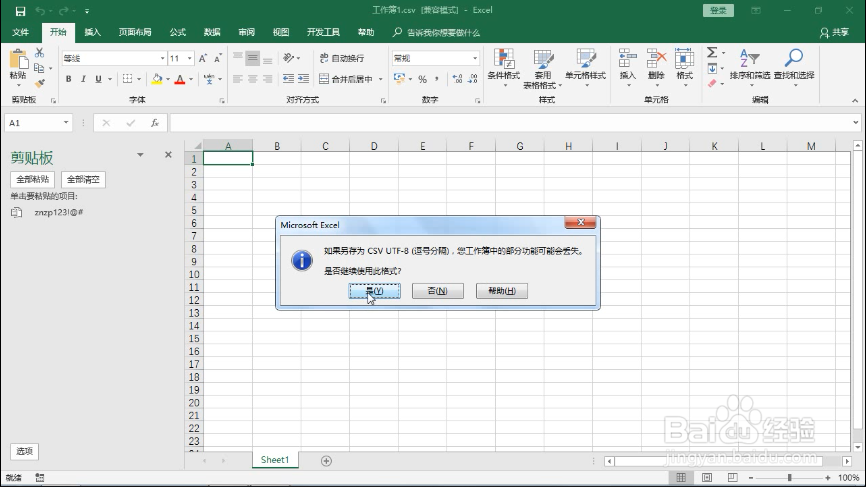Image resolution: width=866 pixels, height=487 pixels.
Task: Open the font name dropdown
Action: [x=162, y=59]
